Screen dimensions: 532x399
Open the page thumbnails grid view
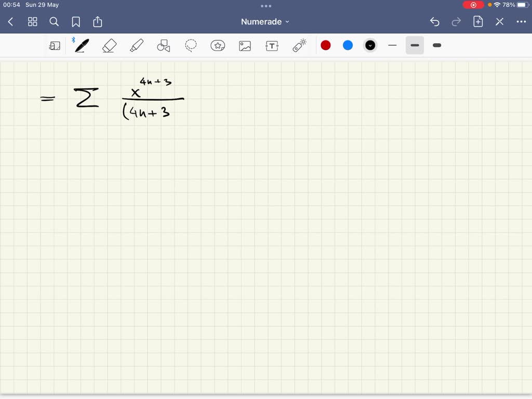[x=32, y=22]
